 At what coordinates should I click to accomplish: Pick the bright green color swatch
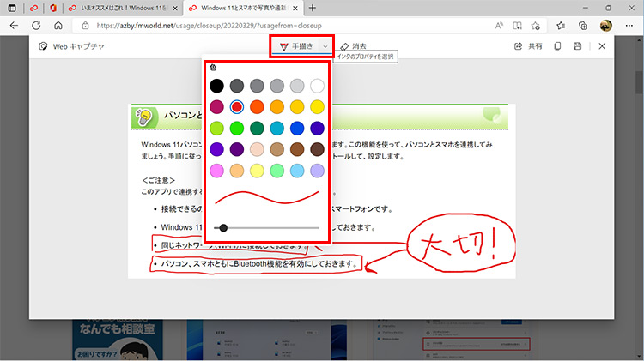click(237, 129)
